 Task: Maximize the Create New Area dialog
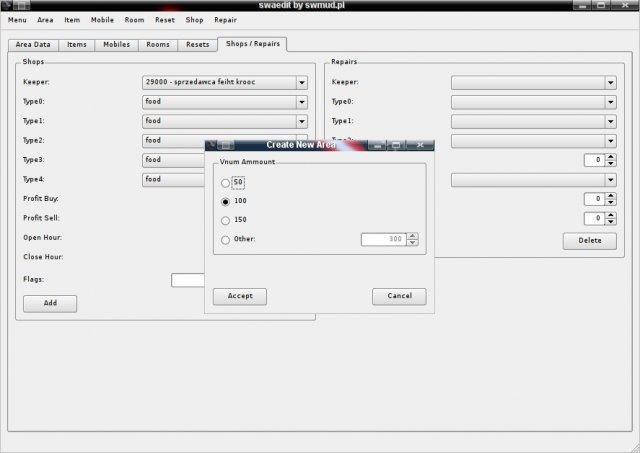396,145
